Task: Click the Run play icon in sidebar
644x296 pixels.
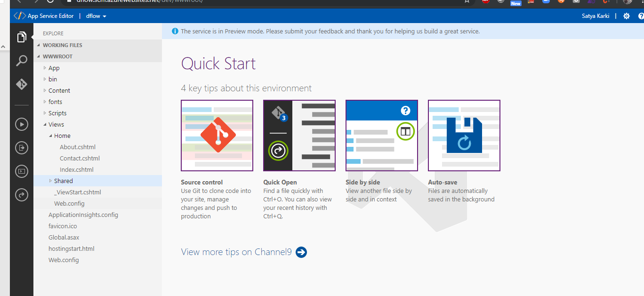Action: pyautogui.click(x=21, y=124)
